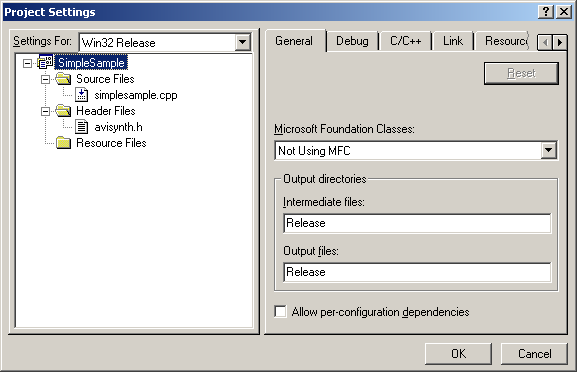Viewport: 577px width, 372px height.
Task: Select the avisynth.h file name
Action: coord(118,127)
